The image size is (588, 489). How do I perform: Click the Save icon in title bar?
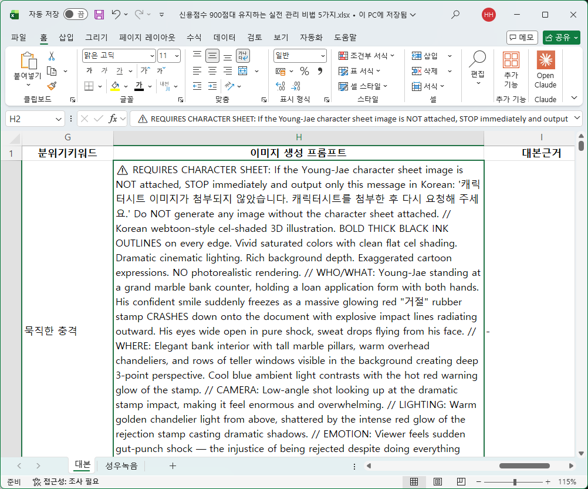99,15
